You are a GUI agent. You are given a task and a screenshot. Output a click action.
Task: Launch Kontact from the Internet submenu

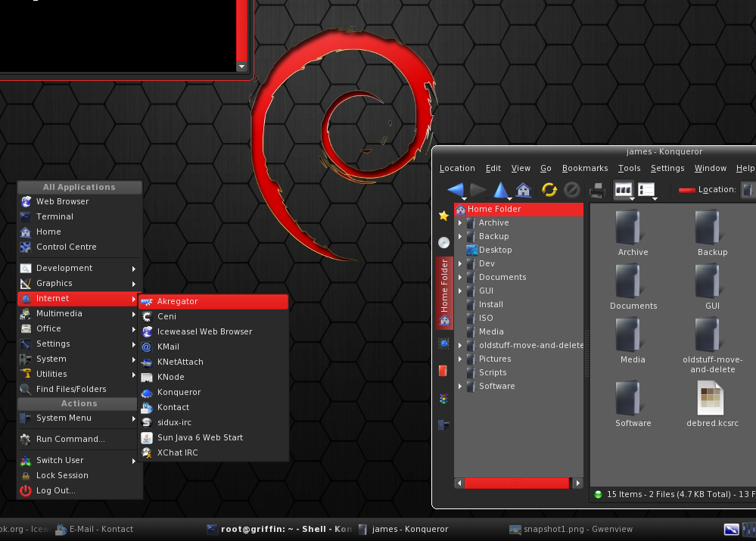[213, 407]
